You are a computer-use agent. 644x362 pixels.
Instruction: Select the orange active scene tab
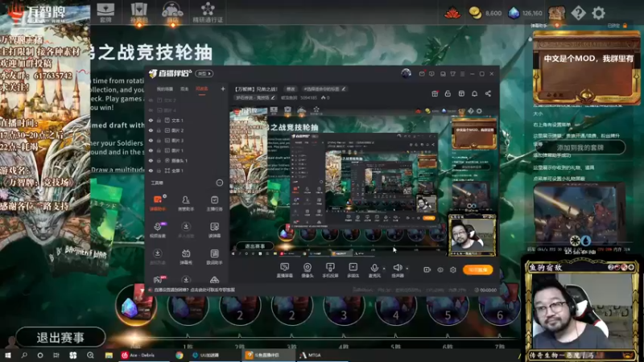tap(202, 88)
